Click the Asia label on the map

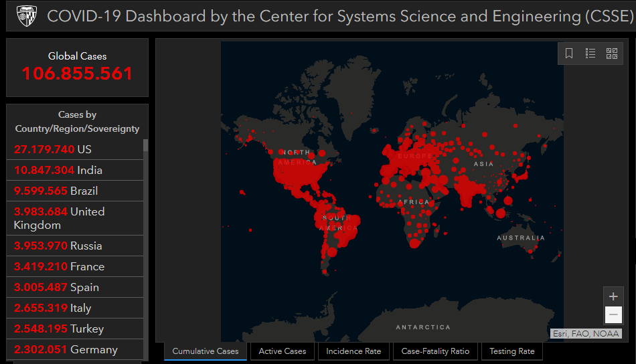click(483, 164)
